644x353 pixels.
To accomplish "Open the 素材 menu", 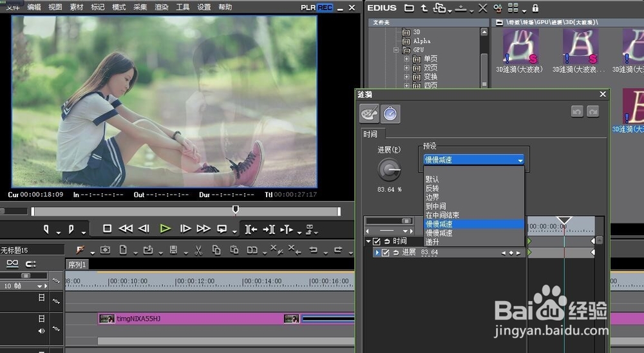I will pos(77,7).
